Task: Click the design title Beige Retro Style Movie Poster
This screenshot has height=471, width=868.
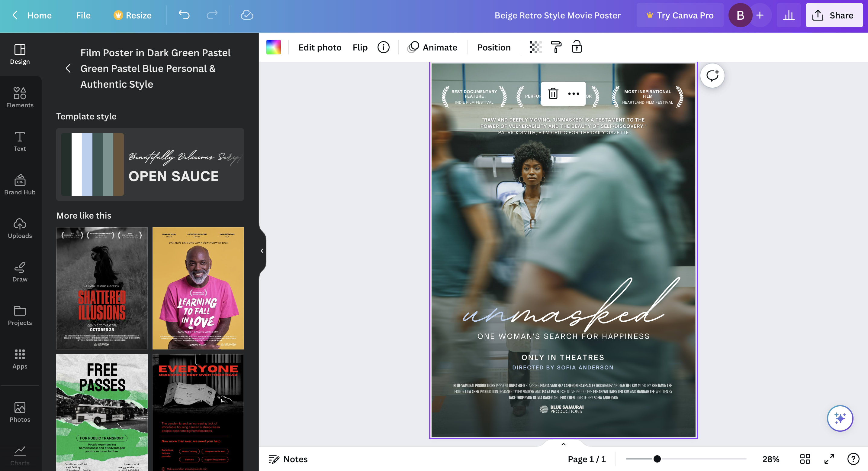Action: click(x=557, y=15)
